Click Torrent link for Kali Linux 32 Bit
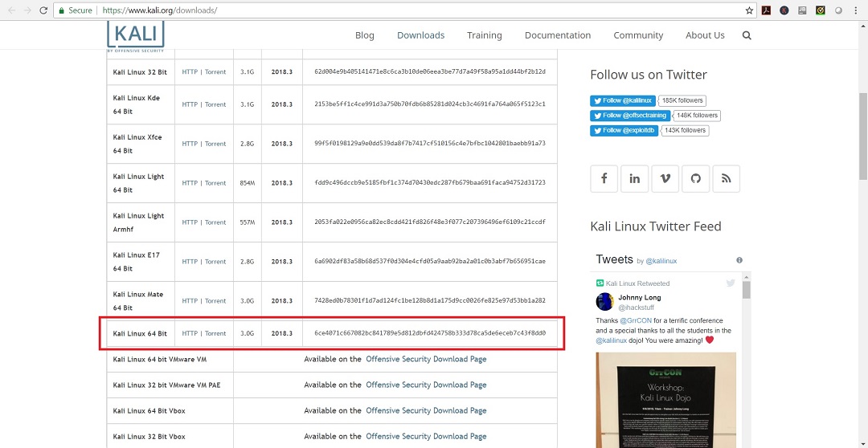 (215, 72)
